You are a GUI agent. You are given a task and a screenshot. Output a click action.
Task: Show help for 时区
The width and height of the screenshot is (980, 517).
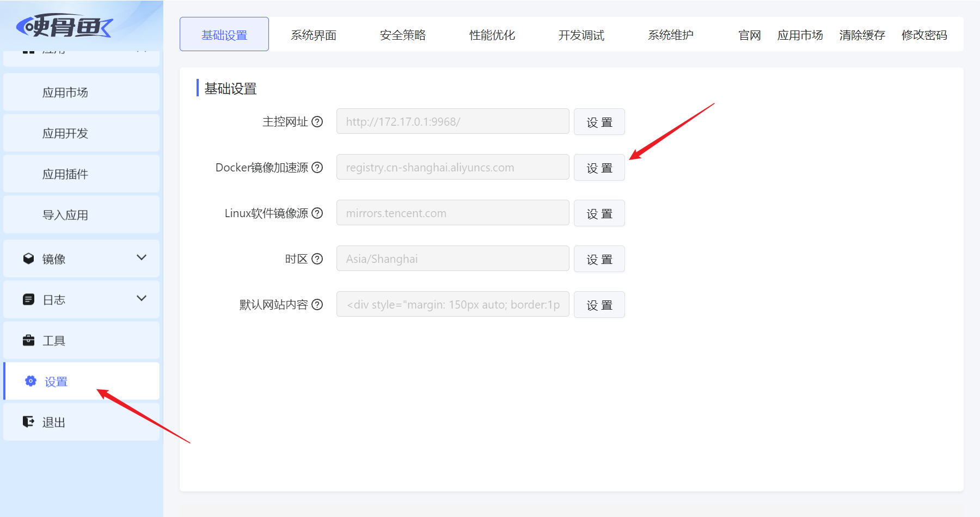click(x=317, y=259)
